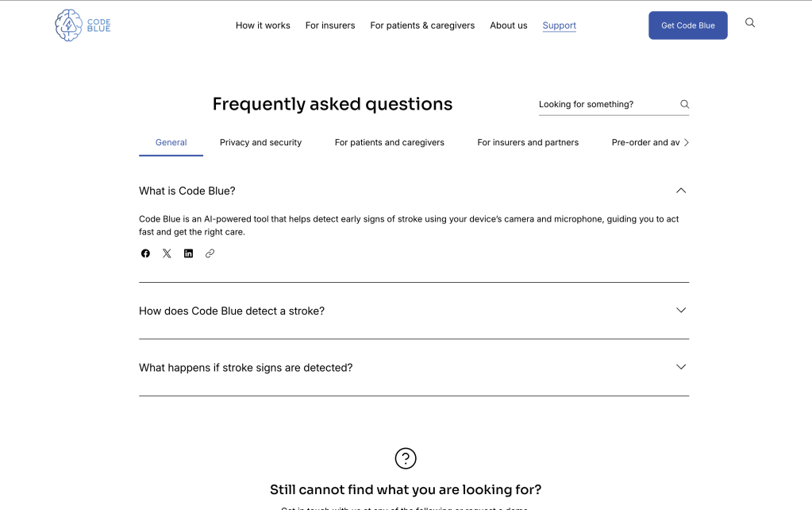Share answer on LinkedIn

(188, 253)
